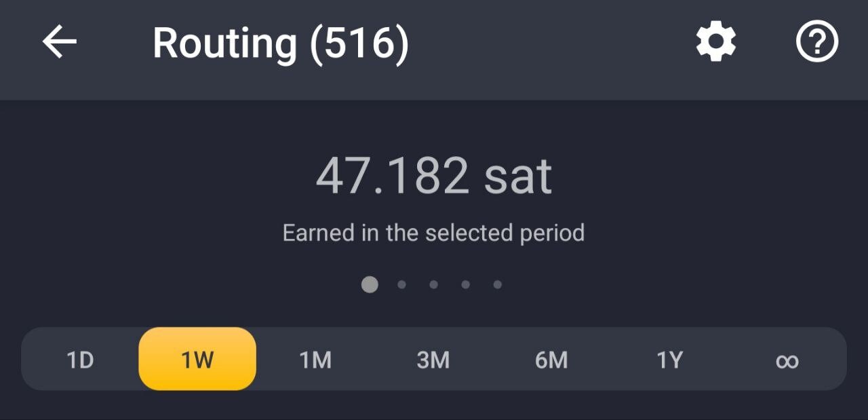
Task: Select the highlighted 1W period
Action: [197, 359]
